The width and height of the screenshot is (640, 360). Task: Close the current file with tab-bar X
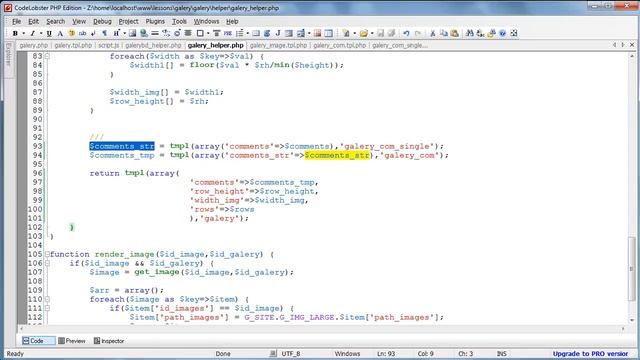pos(632,45)
